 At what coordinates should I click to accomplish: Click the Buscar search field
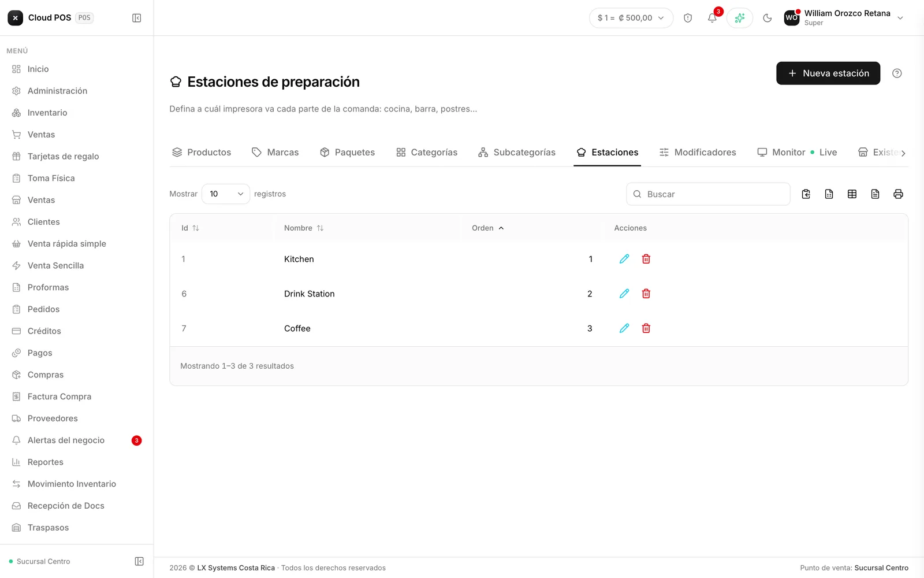point(708,194)
